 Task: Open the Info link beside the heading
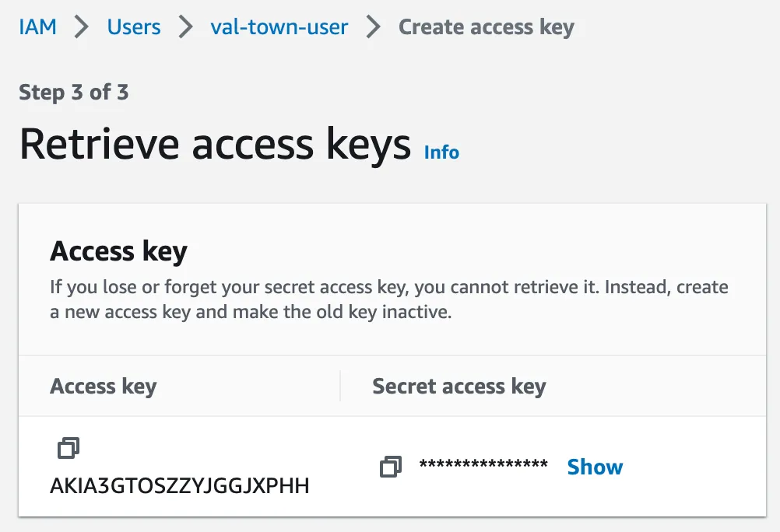pos(441,152)
